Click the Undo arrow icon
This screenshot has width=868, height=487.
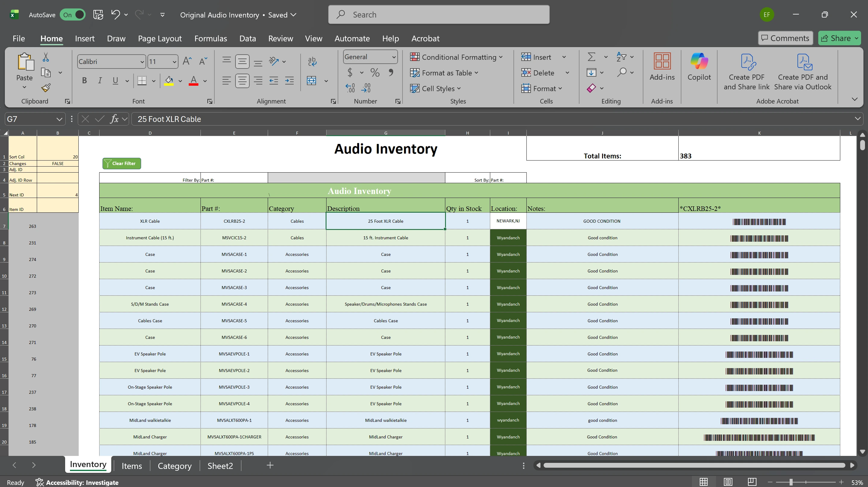coord(115,14)
